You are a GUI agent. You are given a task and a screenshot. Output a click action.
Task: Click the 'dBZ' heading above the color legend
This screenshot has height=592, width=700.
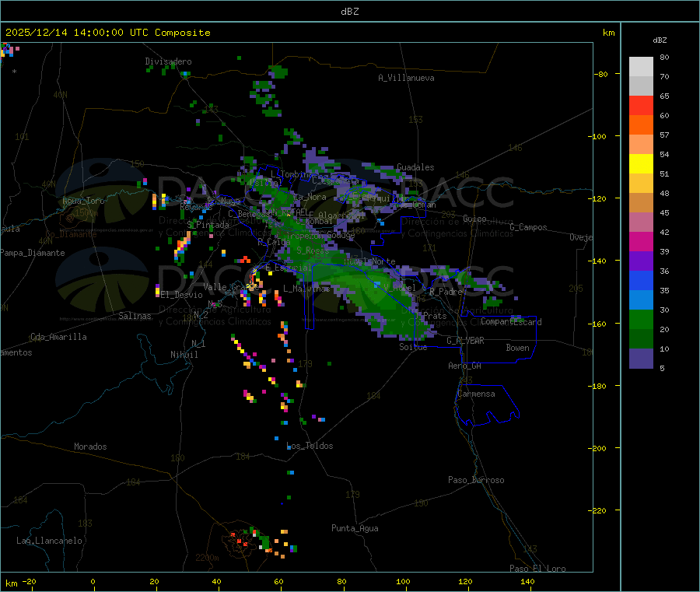660,40
